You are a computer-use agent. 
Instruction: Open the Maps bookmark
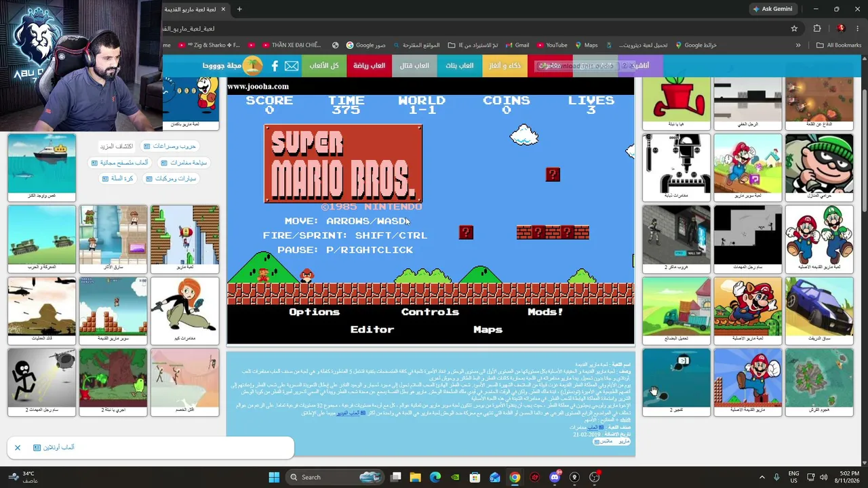(587, 45)
